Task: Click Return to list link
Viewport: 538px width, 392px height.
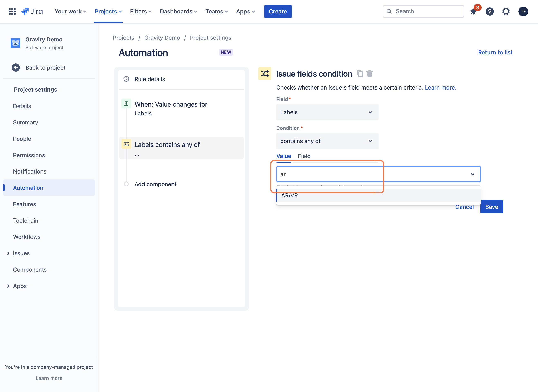Action: [x=495, y=53]
